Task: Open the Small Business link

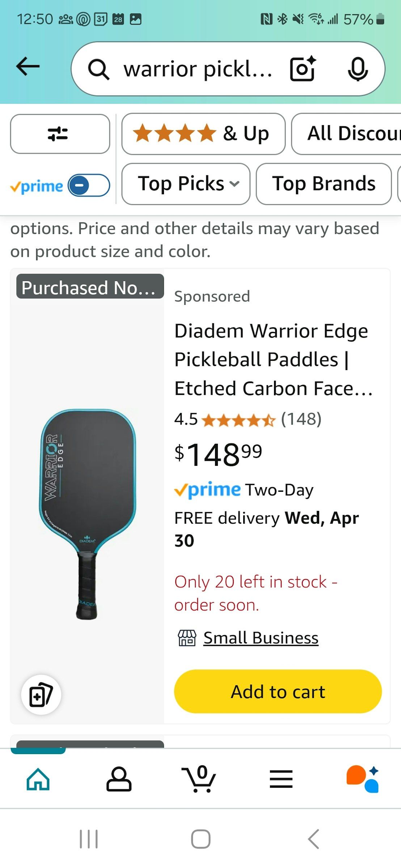Action: coord(261,638)
